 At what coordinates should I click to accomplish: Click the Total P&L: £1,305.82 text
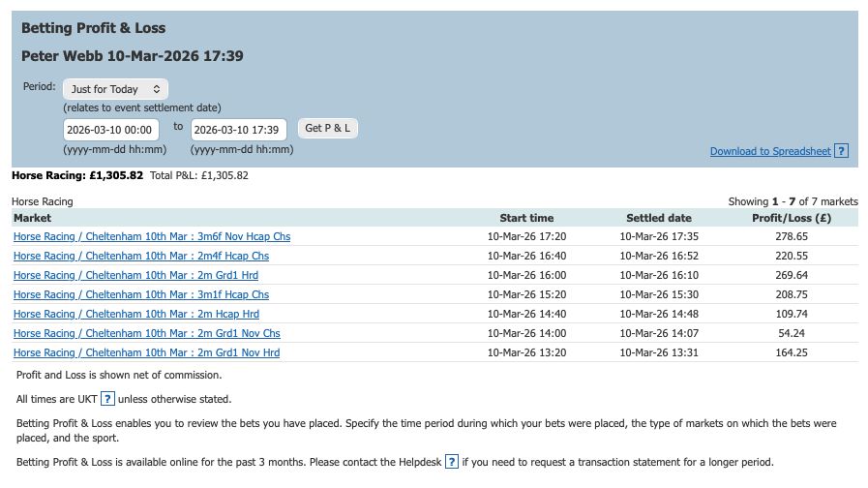199,175
